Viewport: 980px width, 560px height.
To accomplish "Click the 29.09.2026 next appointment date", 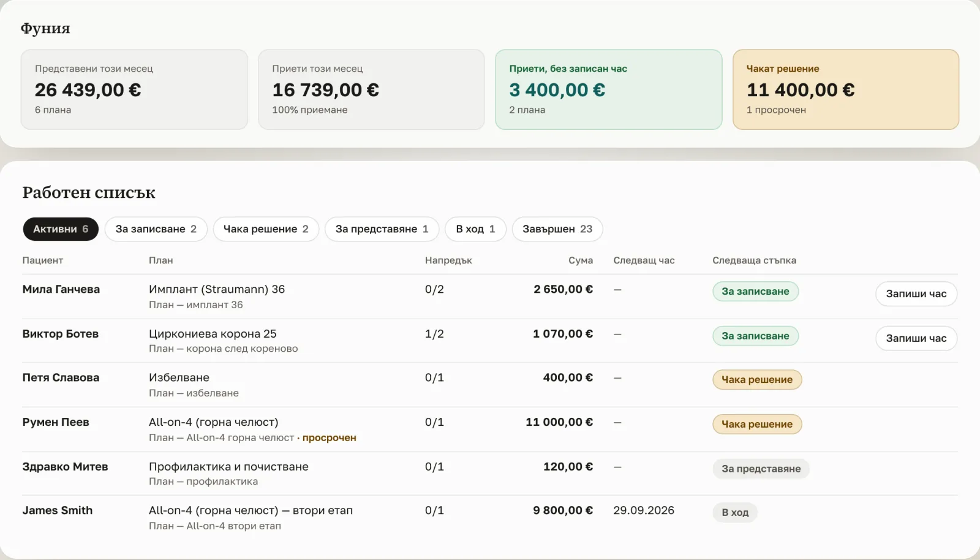I will click(644, 510).
